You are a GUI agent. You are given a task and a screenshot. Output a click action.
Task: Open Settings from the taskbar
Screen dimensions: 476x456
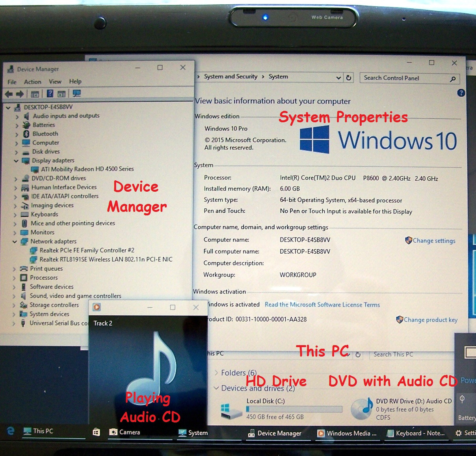(465, 433)
